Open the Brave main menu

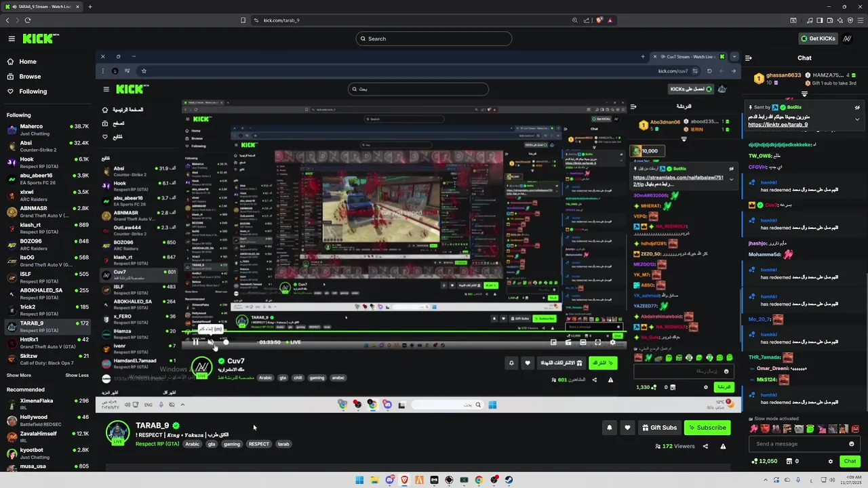coord(861,20)
